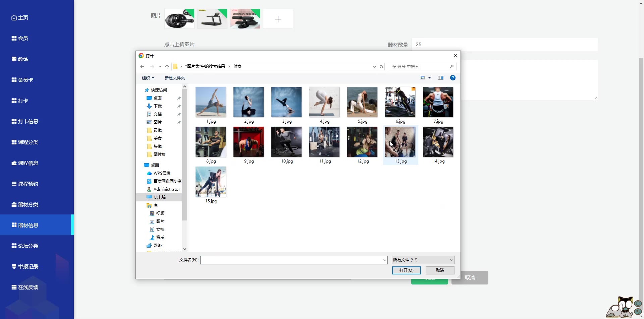Click the gray 取消 button on the page

tap(470, 278)
